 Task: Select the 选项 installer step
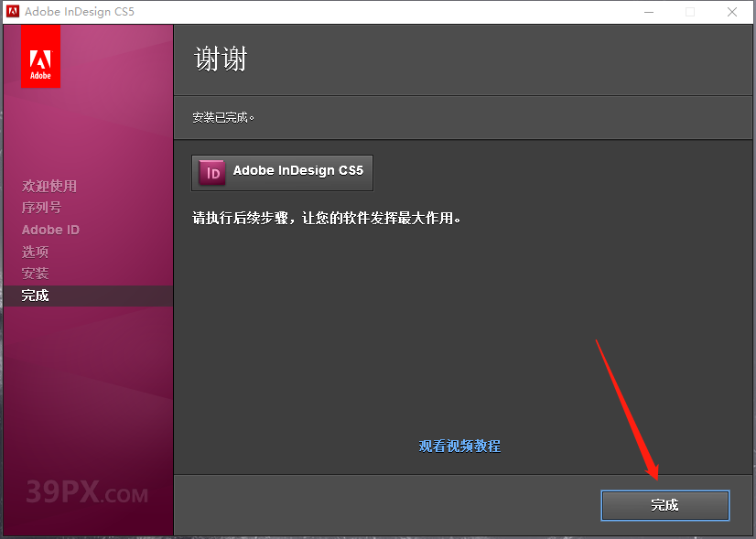[35, 252]
